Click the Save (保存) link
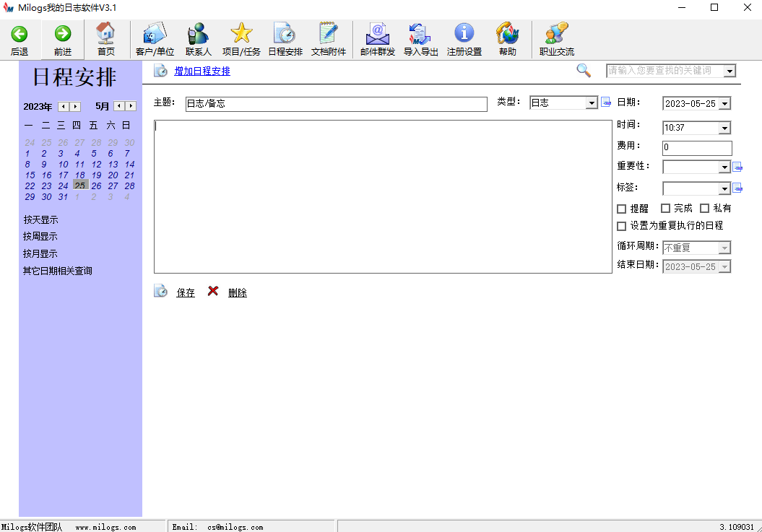Viewport: 762px width, 532px height. tap(186, 292)
